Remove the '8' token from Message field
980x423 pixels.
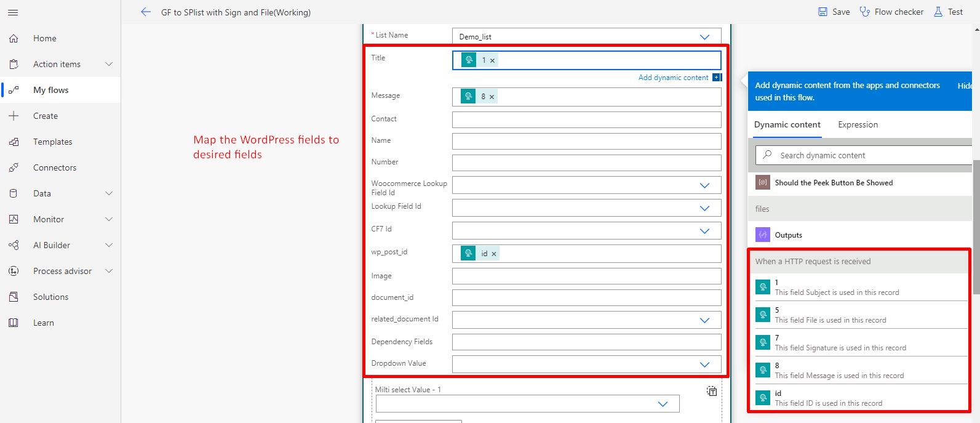[x=492, y=97]
